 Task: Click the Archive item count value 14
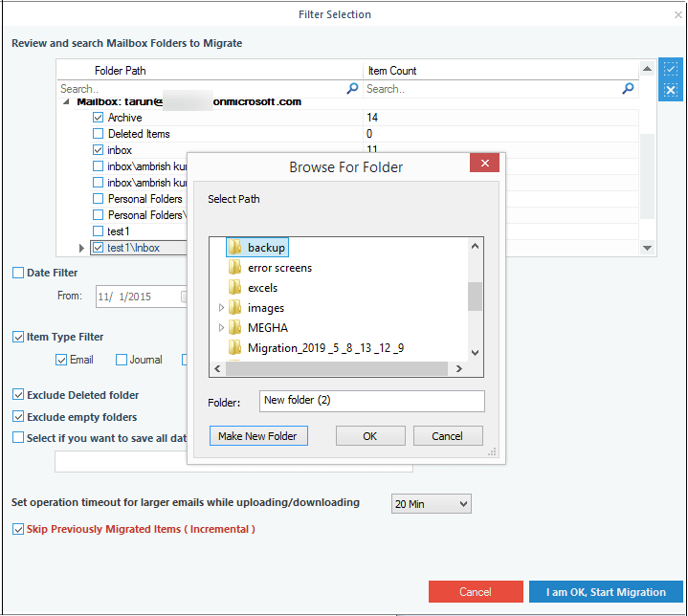[x=372, y=117]
